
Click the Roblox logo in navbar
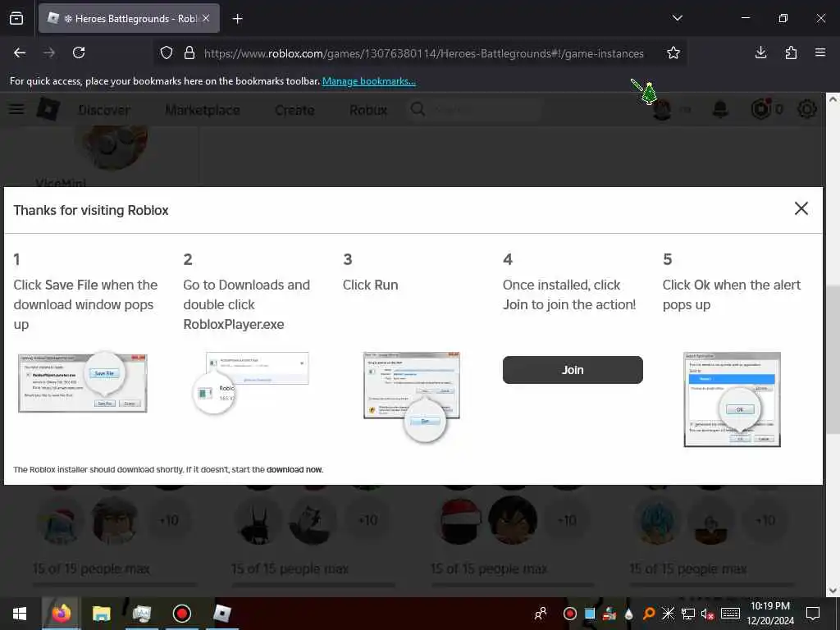(48, 109)
